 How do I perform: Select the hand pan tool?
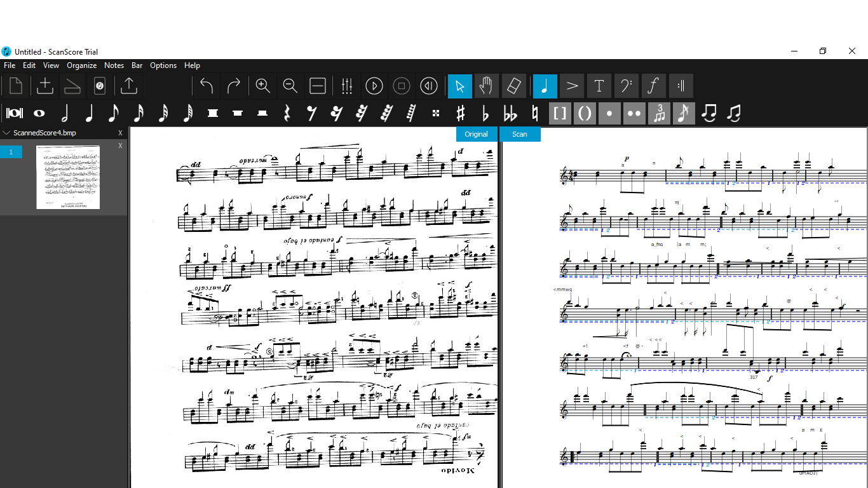[487, 86]
